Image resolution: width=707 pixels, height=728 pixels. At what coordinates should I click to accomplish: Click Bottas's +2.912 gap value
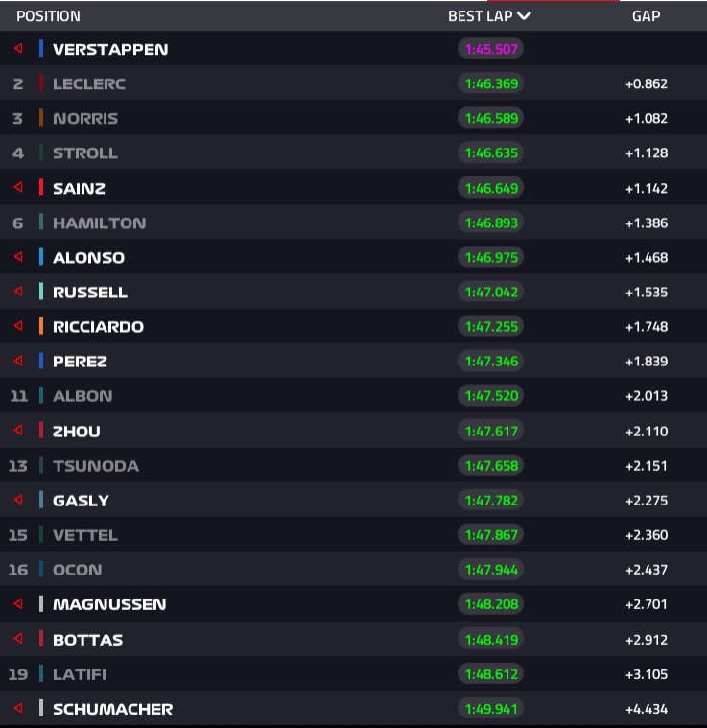tap(647, 640)
